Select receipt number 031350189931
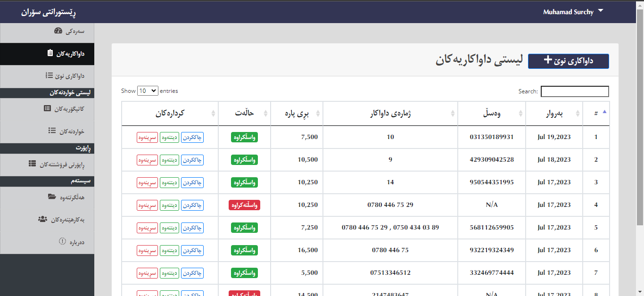This screenshot has width=644, height=296. (492, 137)
